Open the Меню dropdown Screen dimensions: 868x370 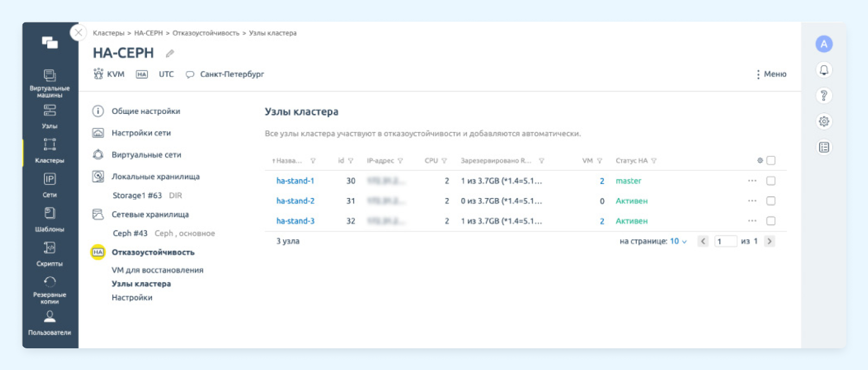point(771,74)
